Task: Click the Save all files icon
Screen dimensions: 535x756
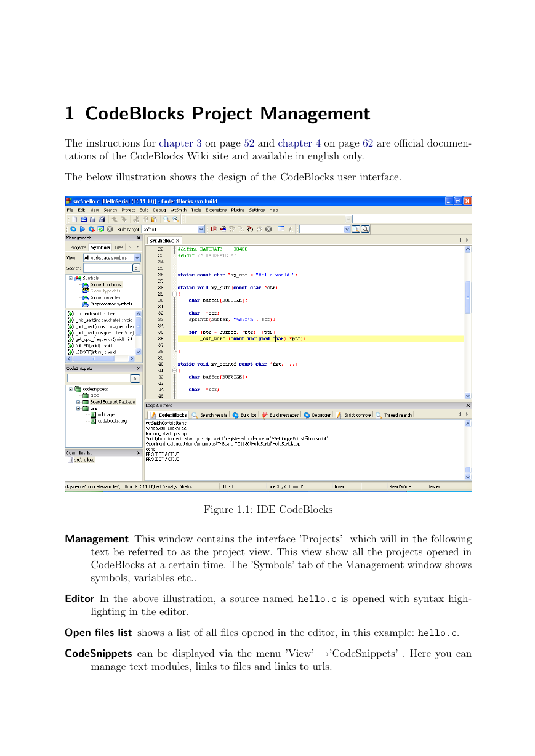Action: click(102, 219)
